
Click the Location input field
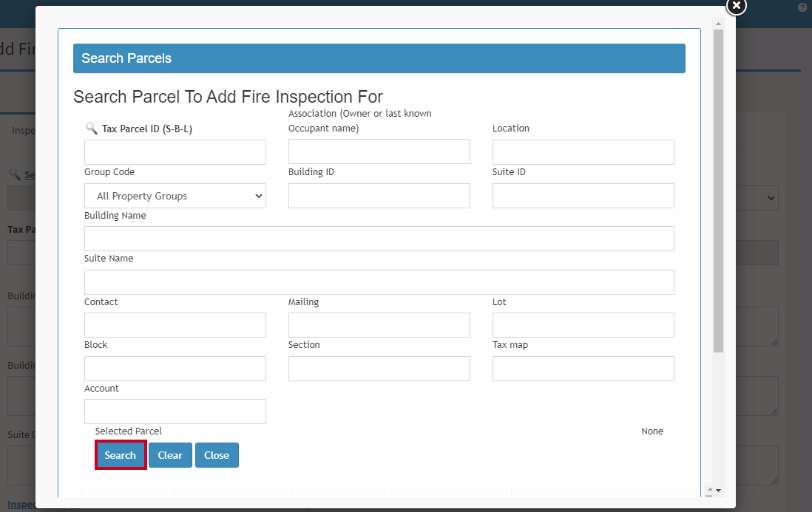pyautogui.click(x=583, y=152)
